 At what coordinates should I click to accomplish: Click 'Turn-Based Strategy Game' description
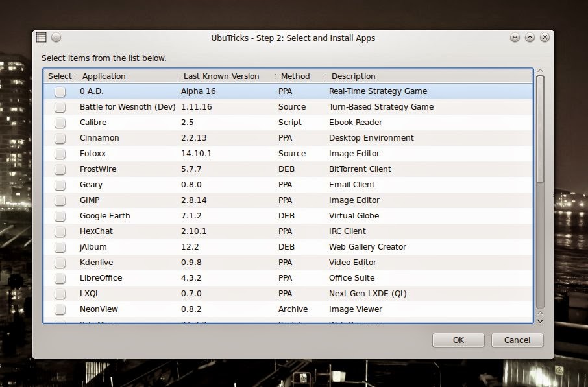tap(381, 107)
